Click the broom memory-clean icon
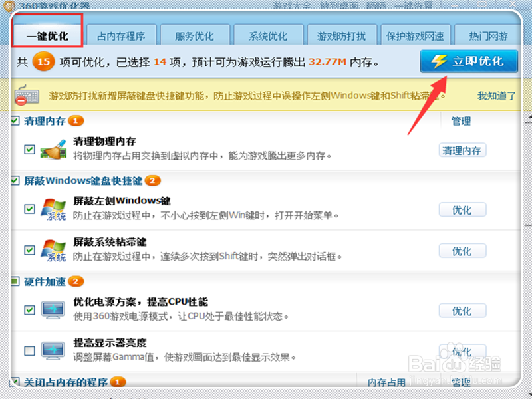The height and width of the screenshot is (399, 532). 54,149
